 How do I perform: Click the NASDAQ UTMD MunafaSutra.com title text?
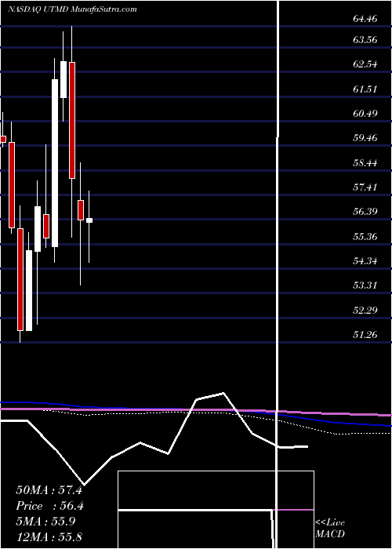pyautogui.click(x=72, y=9)
